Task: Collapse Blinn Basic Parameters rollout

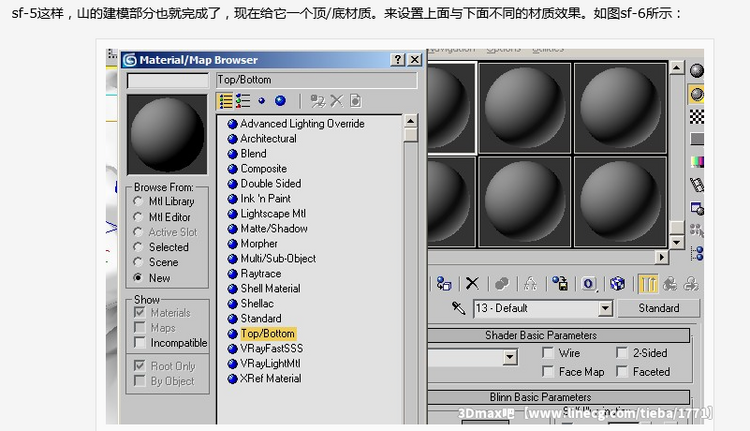Action: point(558,397)
